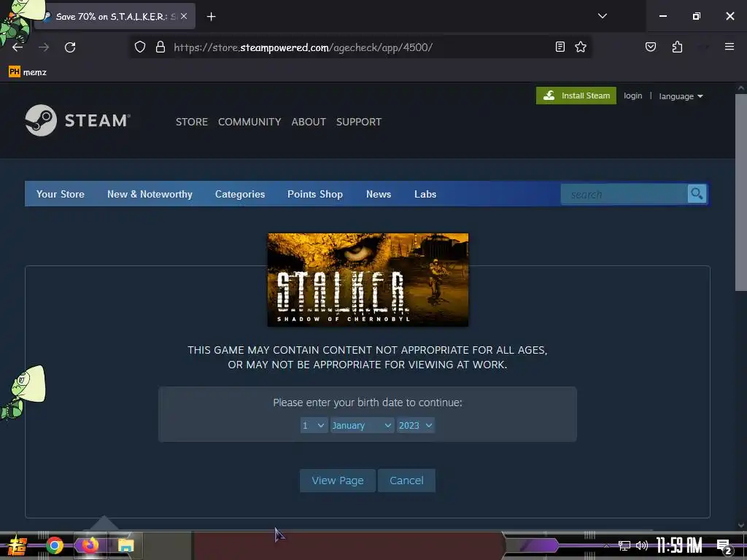Click the Firefox taskbar icon
The height and width of the screenshot is (560, 747).
point(90,545)
